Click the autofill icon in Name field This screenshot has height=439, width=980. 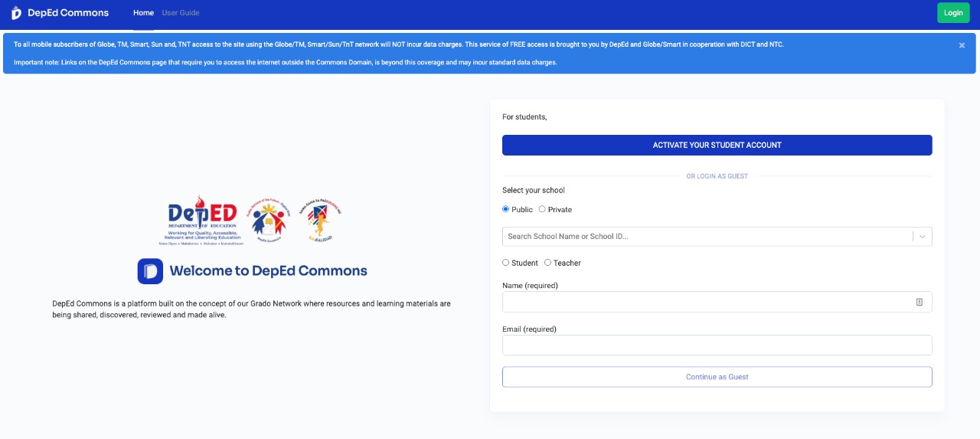tap(920, 302)
